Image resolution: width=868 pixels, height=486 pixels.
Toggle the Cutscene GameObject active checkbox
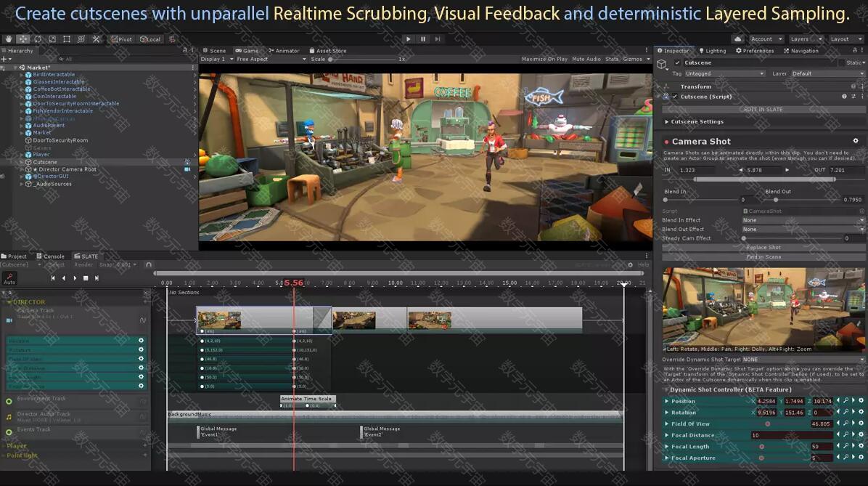tap(677, 62)
